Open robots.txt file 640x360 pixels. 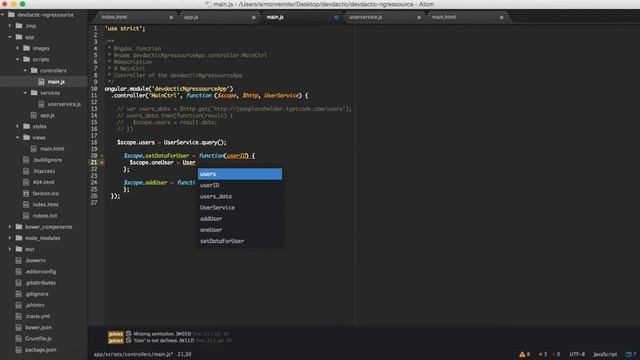pos(44,216)
